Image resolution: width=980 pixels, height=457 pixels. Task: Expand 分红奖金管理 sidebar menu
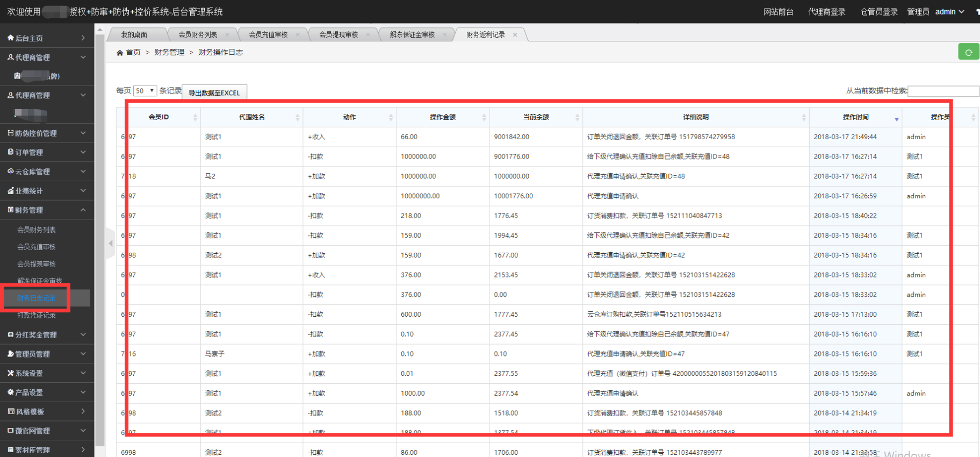point(47,335)
